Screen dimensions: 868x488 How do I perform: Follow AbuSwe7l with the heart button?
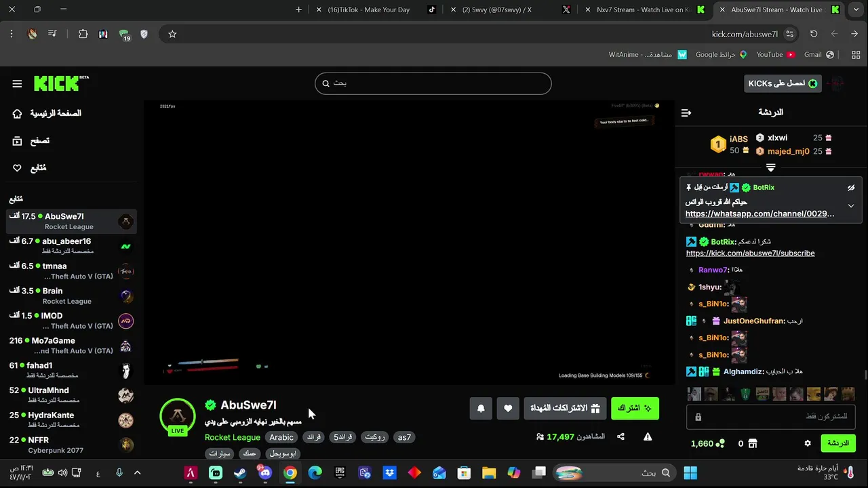508,408
